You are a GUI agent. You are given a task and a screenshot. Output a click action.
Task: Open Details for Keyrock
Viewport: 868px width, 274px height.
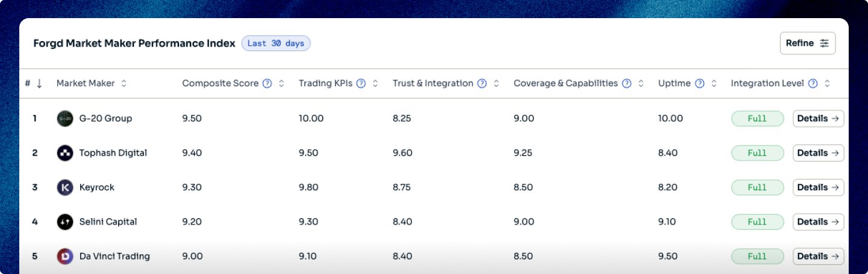[818, 188]
